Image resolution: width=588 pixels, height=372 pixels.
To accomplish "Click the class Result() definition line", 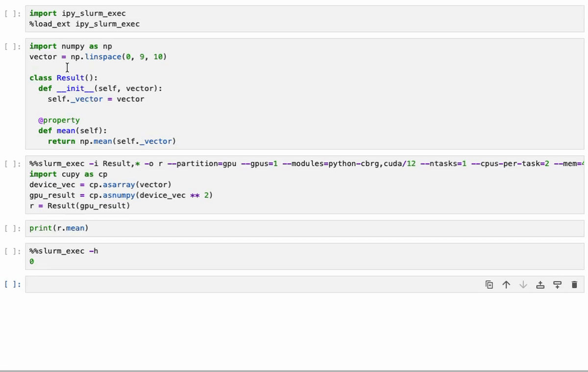I will 64,78.
